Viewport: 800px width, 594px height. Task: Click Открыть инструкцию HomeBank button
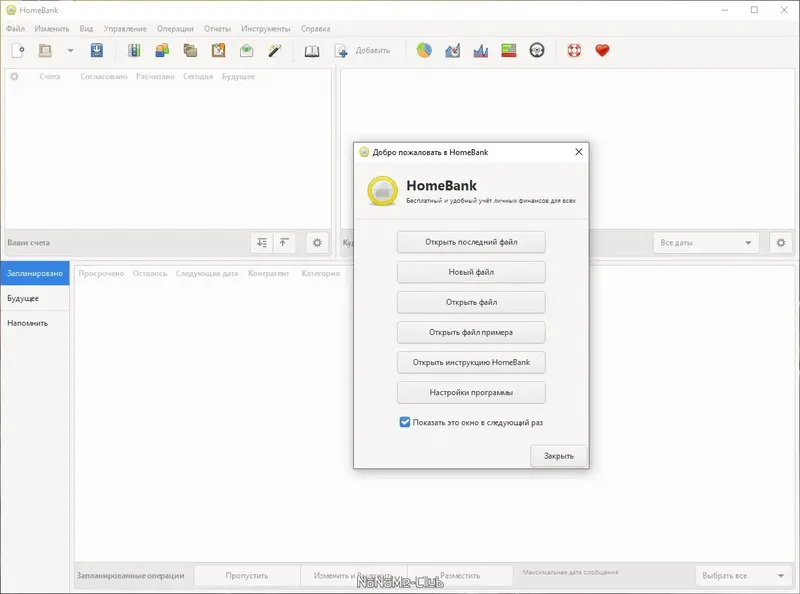tap(471, 362)
